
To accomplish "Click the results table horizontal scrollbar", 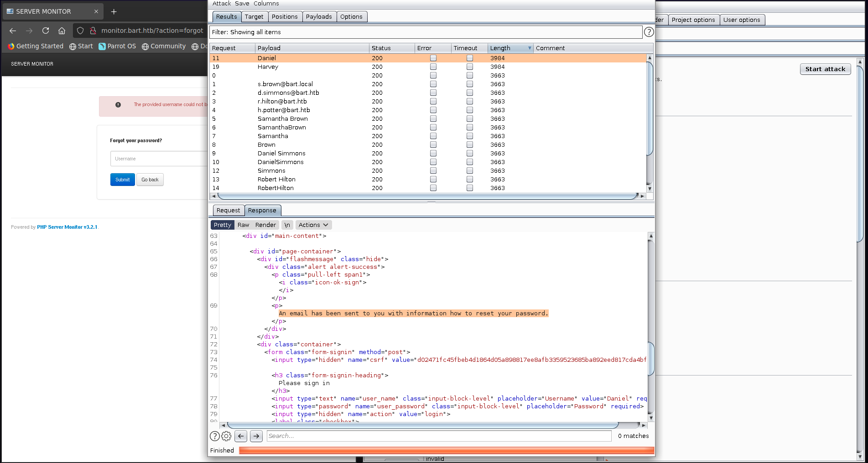I will point(428,196).
